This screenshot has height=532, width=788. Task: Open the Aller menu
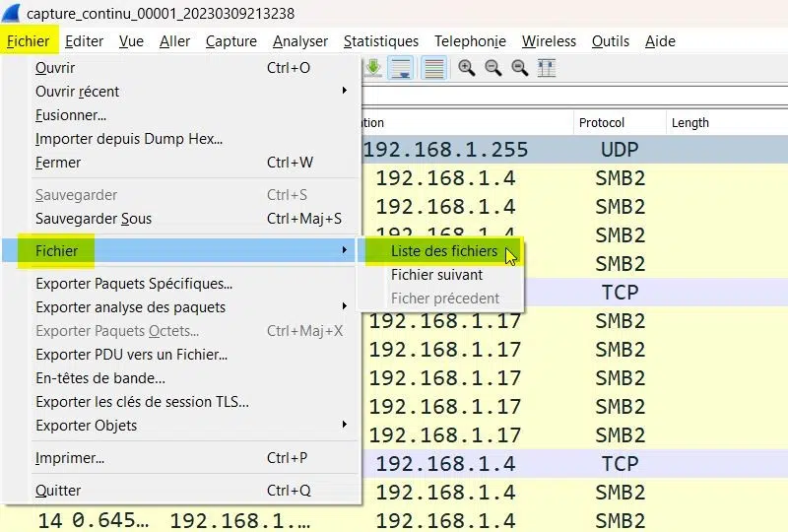(174, 41)
